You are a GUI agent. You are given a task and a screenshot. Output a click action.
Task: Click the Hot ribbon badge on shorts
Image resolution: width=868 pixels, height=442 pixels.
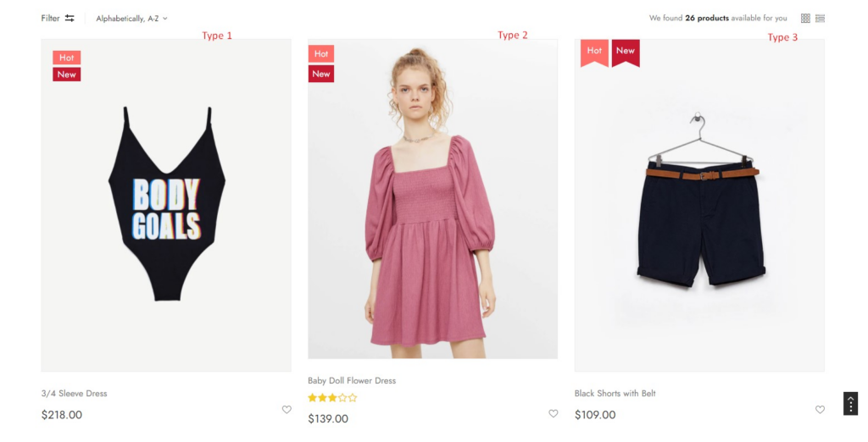594,53
